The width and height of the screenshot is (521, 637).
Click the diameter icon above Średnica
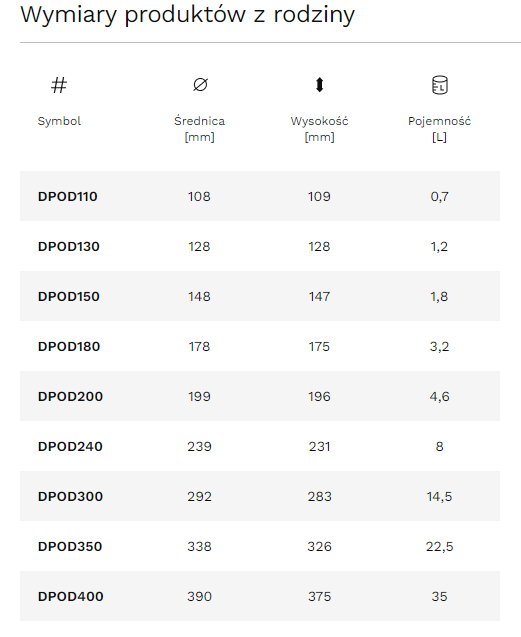(200, 85)
